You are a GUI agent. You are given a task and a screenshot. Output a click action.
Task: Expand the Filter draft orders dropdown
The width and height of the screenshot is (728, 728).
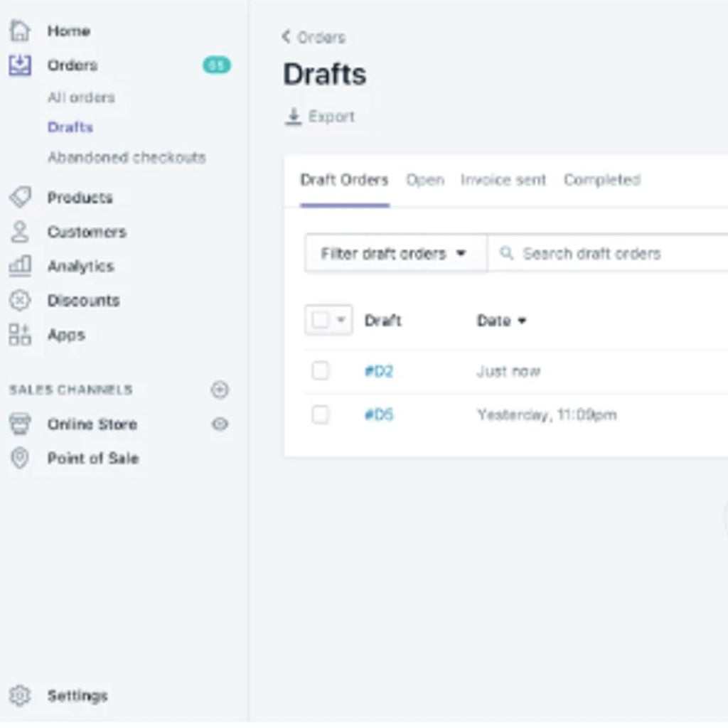(395, 254)
